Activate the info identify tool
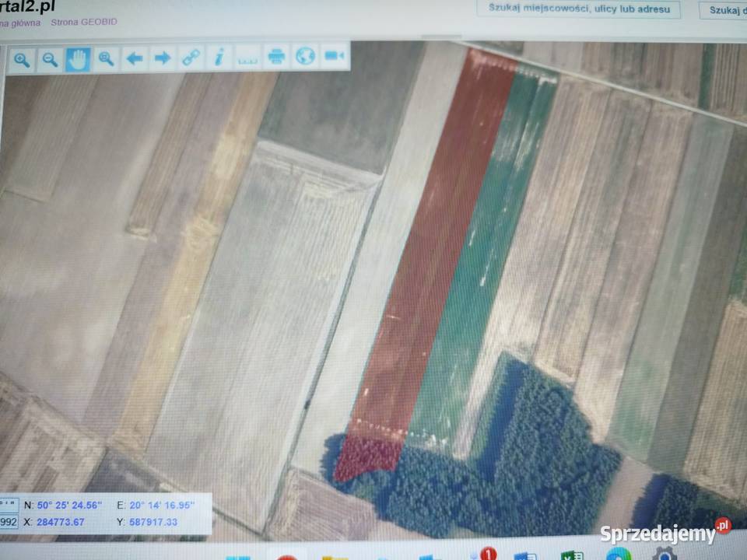This screenshot has height=560, width=747. pos(219,57)
